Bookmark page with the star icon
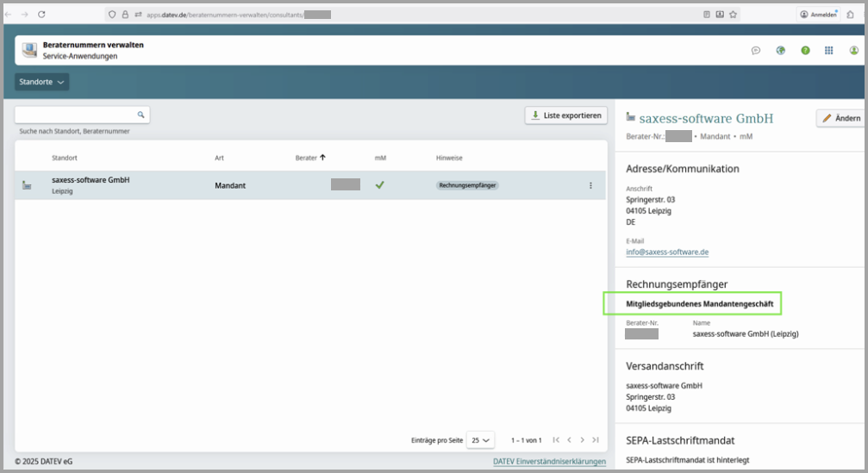 pos(734,15)
